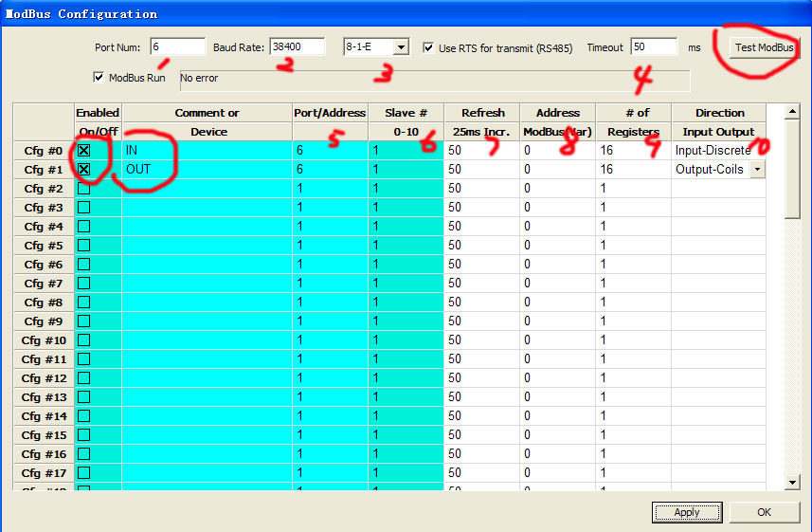The height and width of the screenshot is (532, 812).
Task: Enable the Cfg #12 checkbox
Action: [84, 378]
